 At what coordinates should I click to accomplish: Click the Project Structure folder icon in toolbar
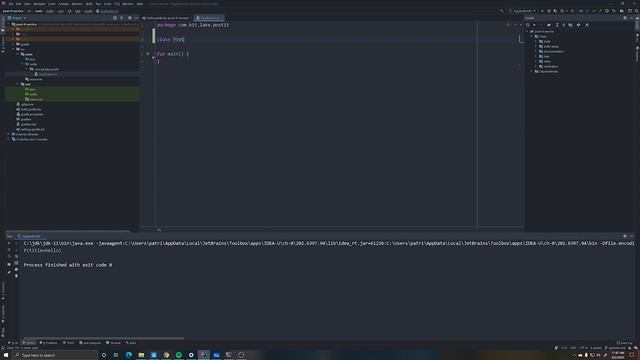click(x=622, y=11)
